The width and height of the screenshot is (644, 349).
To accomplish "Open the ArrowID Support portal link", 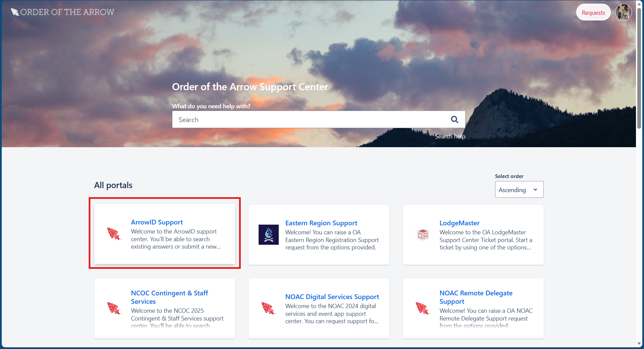I will (157, 222).
